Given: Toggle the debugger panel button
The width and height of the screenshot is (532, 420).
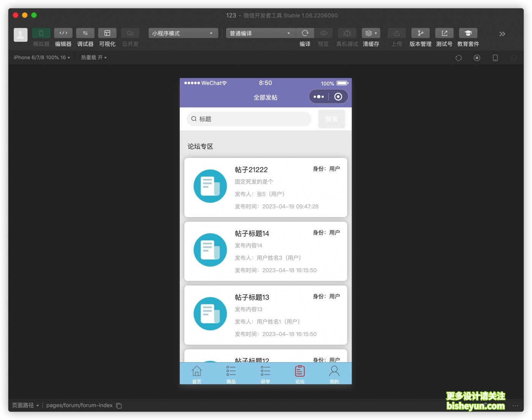Looking at the screenshot, I should click(85, 33).
